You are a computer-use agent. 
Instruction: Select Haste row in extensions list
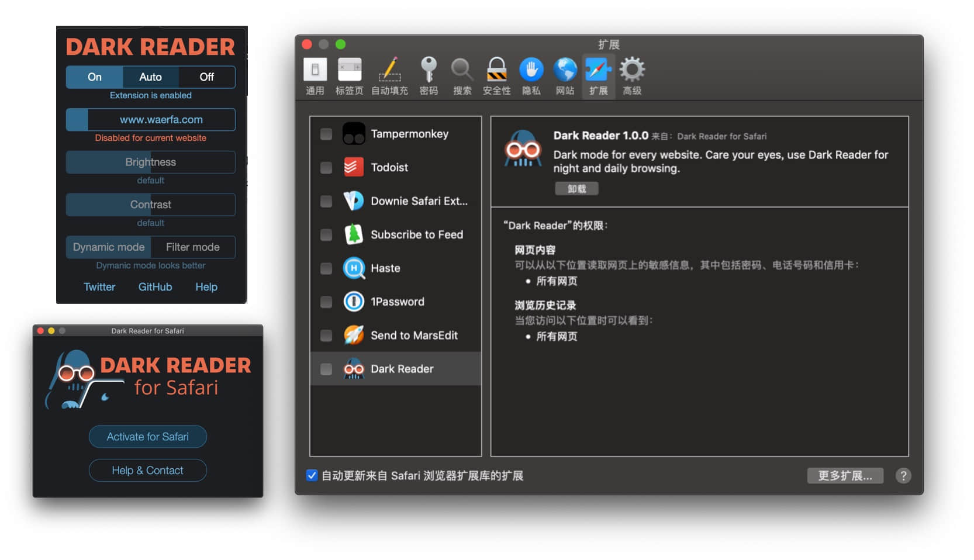point(395,268)
